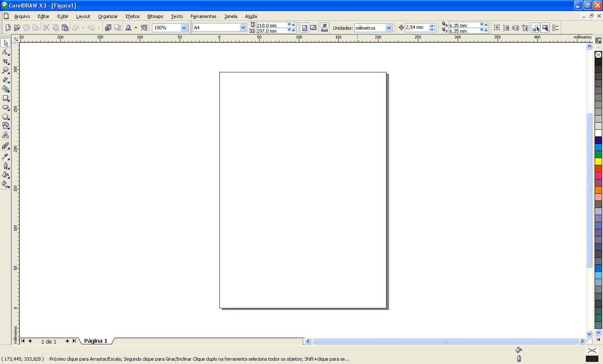The width and height of the screenshot is (603, 364).
Task: Increase the 2,54 mm nudge offset
Action: (432, 26)
